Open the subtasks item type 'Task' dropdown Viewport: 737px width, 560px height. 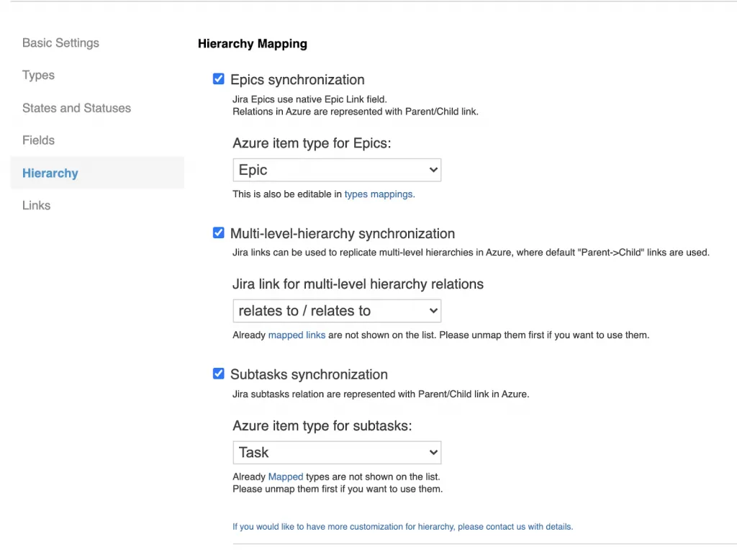(x=337, y=453)
